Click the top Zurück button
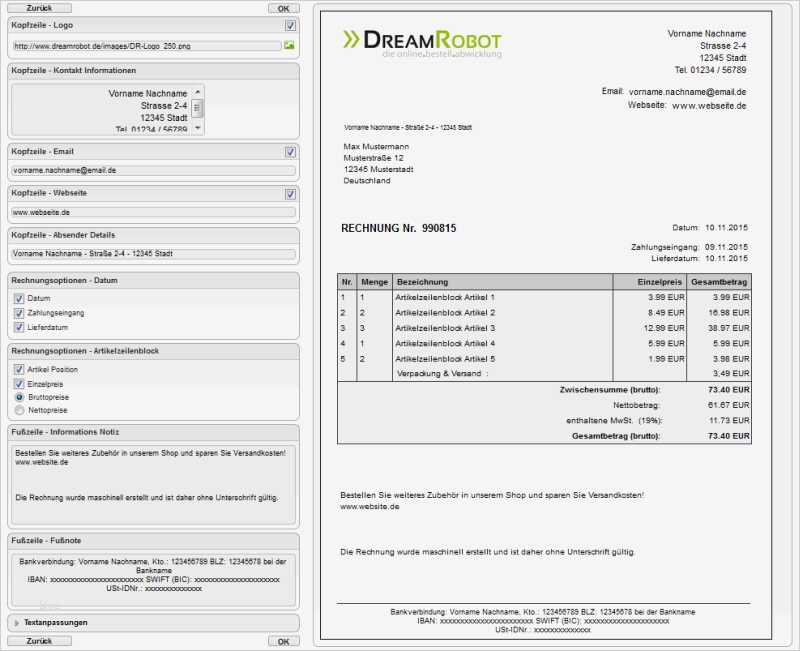Screen dimensions: 800x651 click(39, 8)
